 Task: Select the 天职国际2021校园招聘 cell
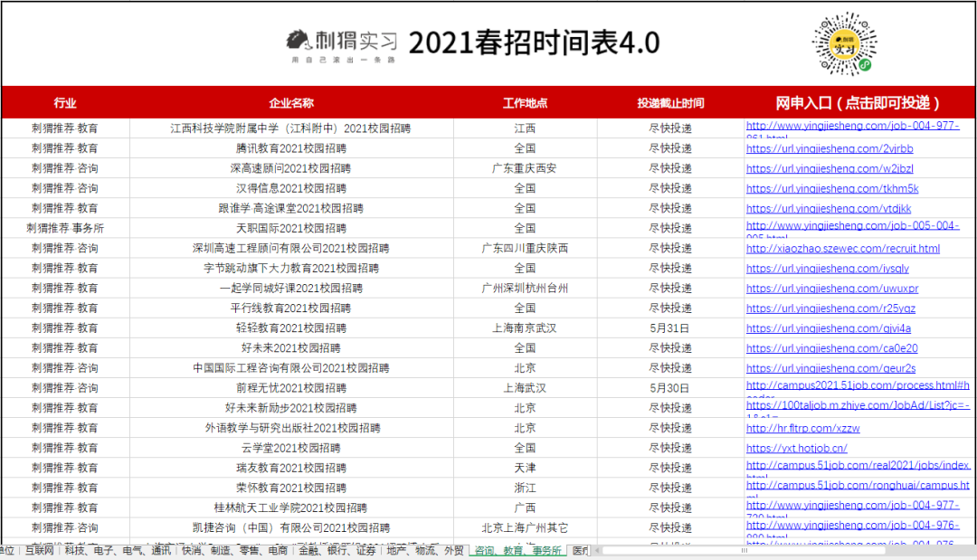291,228
